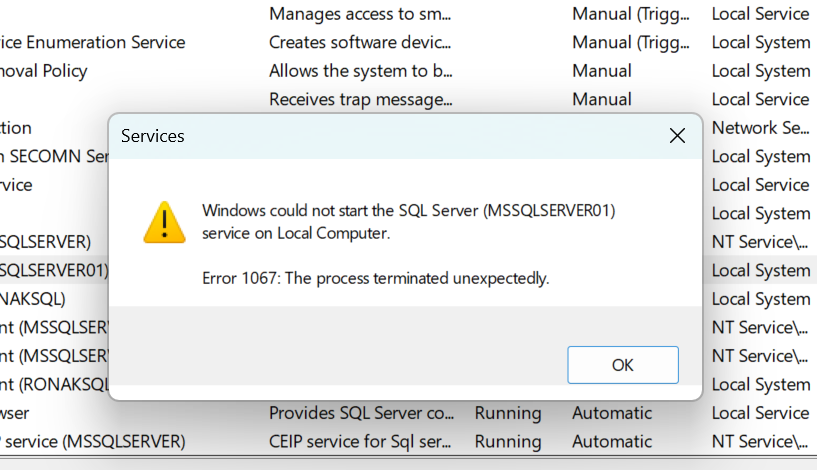
Task: Select the highlighted SQLSERVER01 service name
Action: (54, 270)
